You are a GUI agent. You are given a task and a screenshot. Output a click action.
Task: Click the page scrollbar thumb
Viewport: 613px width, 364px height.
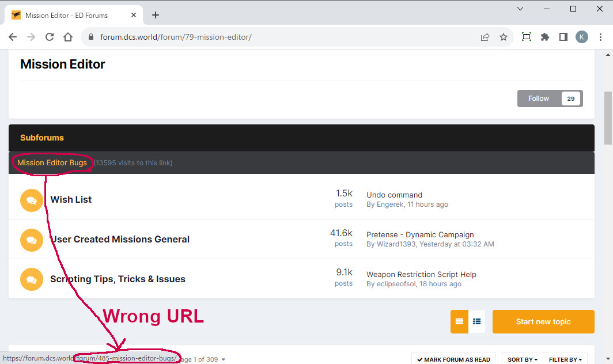click(x=608, y=118)
